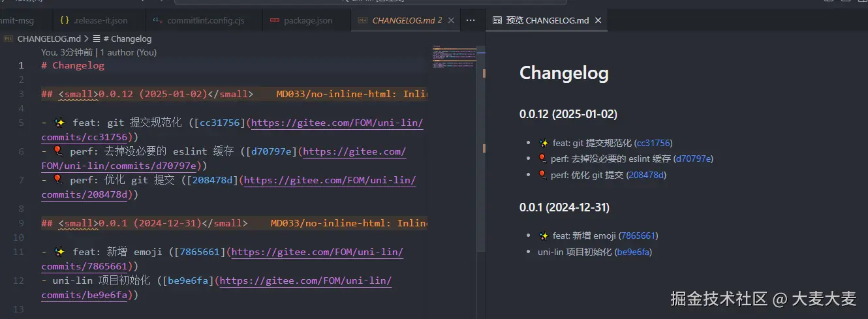
Task: Click the preview icon on 预览 CHANGELOG.md tab
Action: [x=497, y=20]
